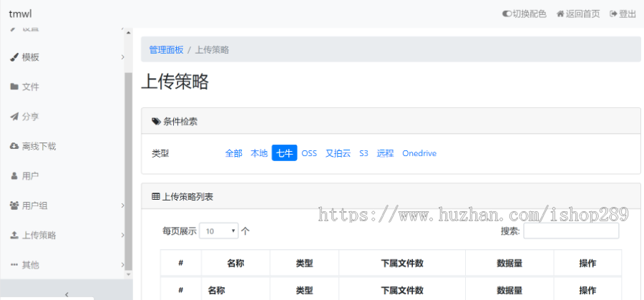Click the single user icon beside 用户
Image resolution: width=644 pixels, height=300 pixels.
(x=14, y=176)
